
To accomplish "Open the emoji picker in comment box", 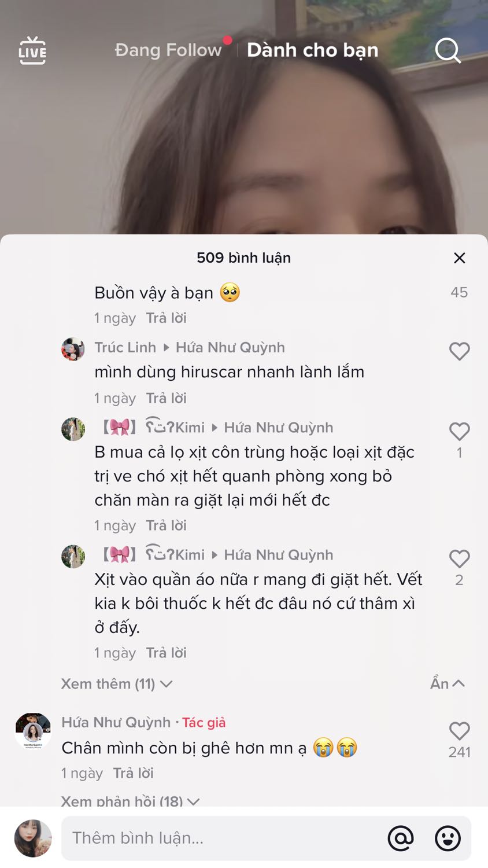I will coord(448,838).
